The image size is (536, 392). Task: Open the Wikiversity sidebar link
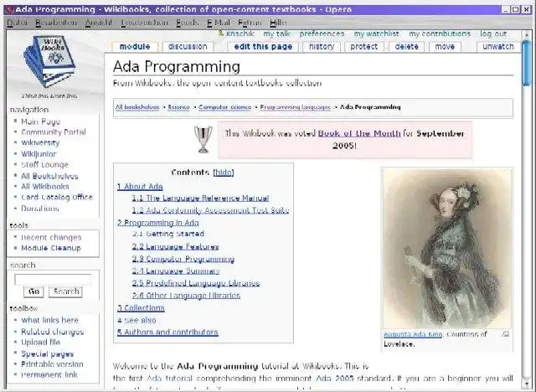click(x=40, y=143)
